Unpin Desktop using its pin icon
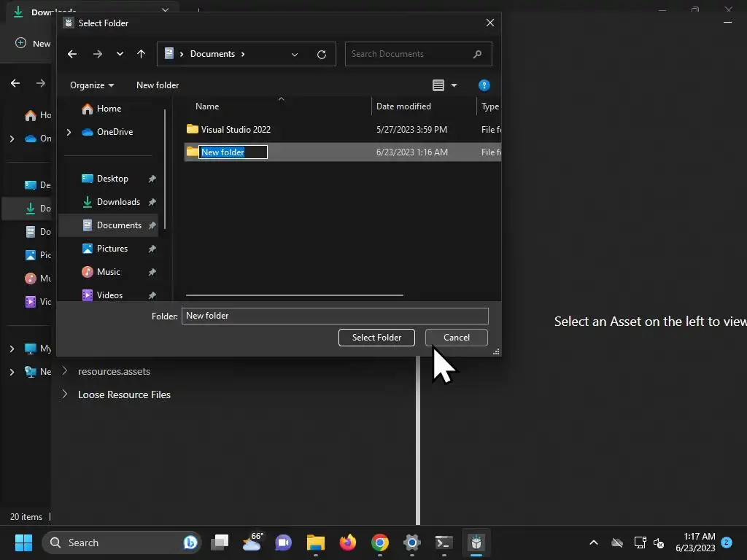The image size is (747, 560). point(152,179)
